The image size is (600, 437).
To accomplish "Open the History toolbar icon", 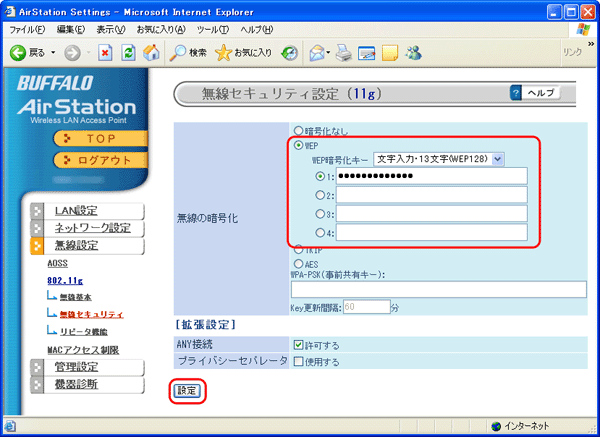I will tap(289, 52).
